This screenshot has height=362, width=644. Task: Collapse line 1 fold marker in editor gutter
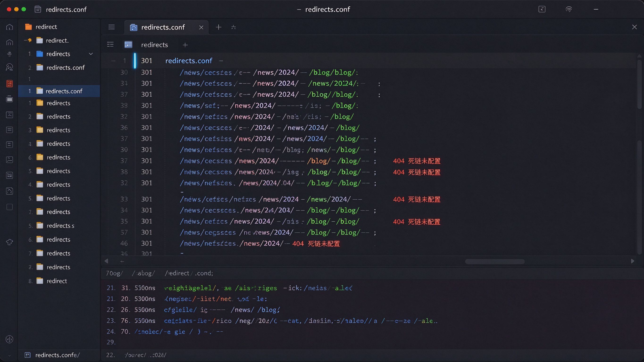(x=113, y=61)
